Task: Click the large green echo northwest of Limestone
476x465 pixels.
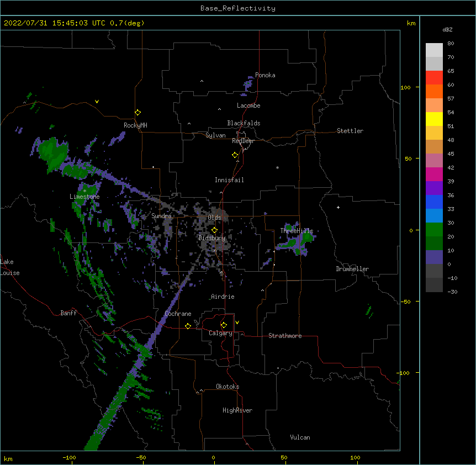Action: click(54, 154)
